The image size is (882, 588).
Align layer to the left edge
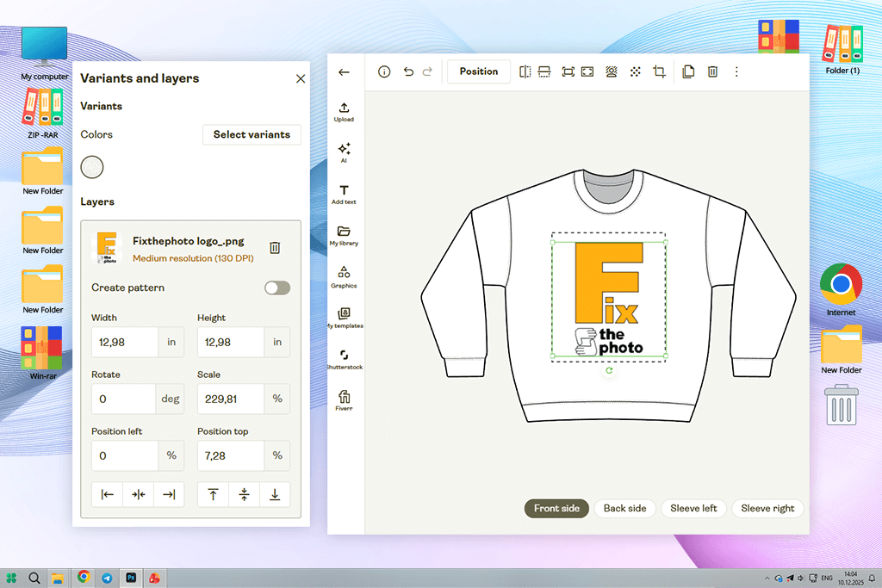(107, 495)
